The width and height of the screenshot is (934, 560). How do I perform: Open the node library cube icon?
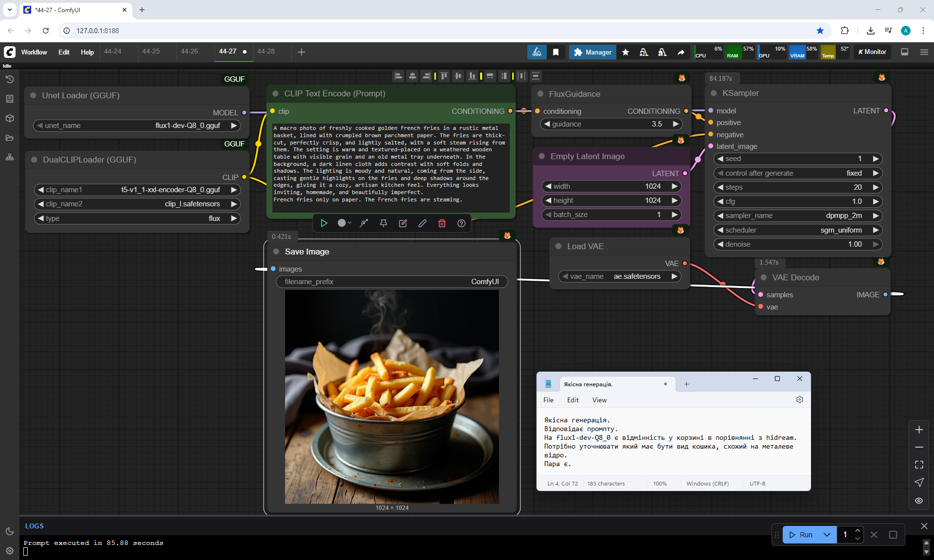[x=10, y=118]
